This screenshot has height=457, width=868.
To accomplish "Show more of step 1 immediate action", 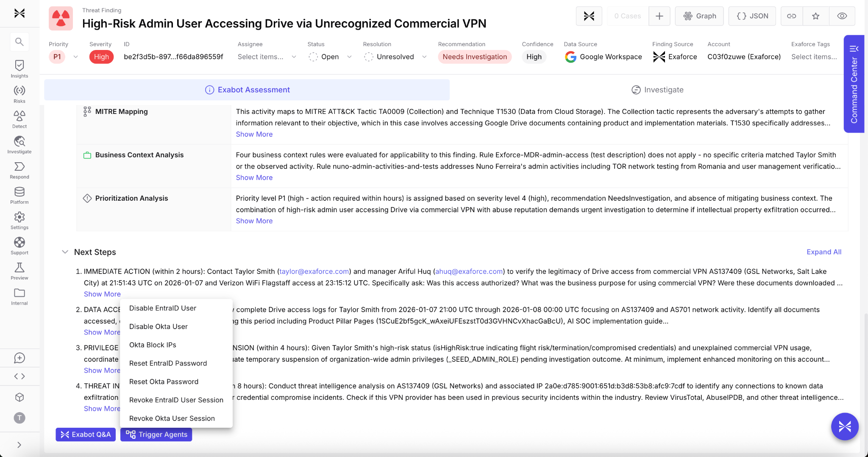I will tap(102, 294).
